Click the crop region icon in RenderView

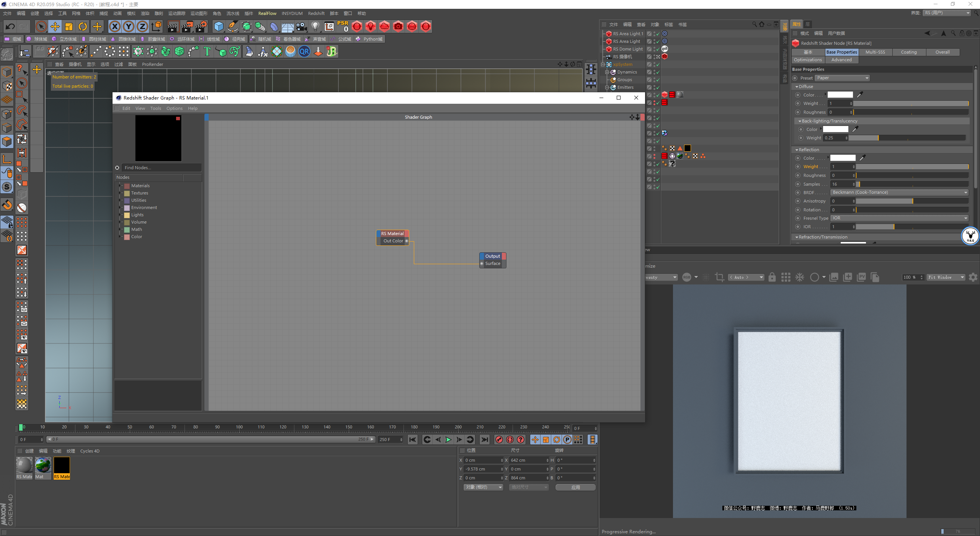pos(719,277)
